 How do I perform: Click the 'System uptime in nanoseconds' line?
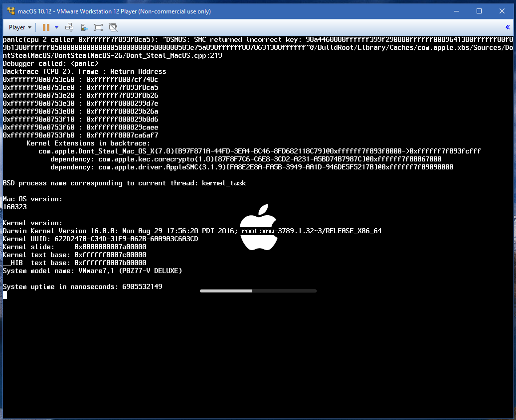(83, 287)
